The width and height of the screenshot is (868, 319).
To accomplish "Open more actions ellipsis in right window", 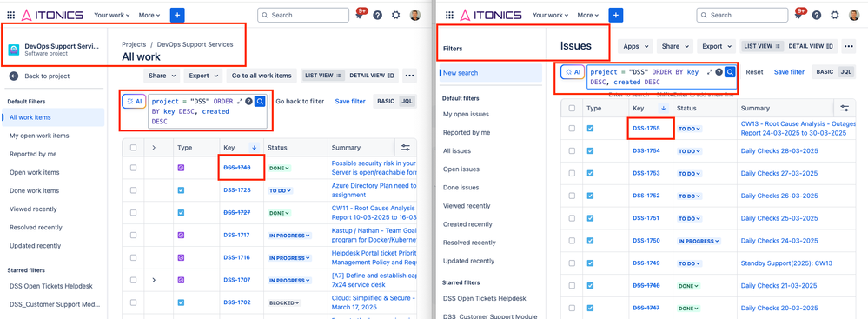I will [849, 47].
